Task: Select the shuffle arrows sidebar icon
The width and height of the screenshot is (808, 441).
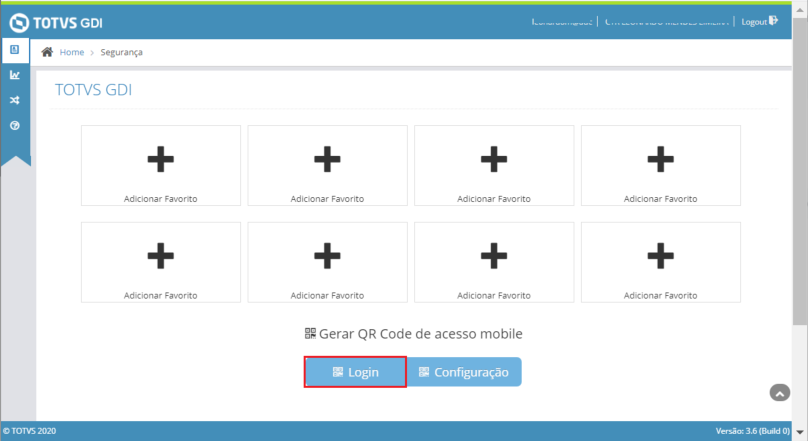Action: pyautogui.click(x=15, y=100)
